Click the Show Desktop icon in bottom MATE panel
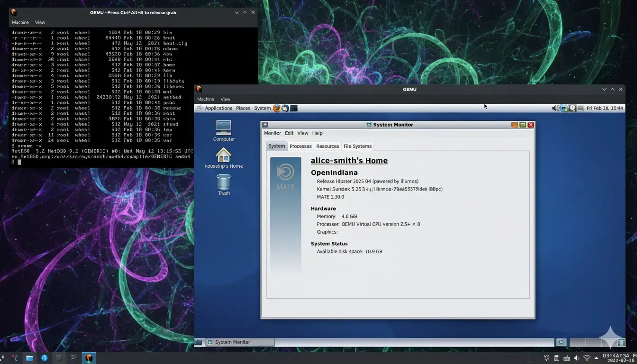Image resolution: width=637 pixels, height=364 pixels. (x=198, y=342)
